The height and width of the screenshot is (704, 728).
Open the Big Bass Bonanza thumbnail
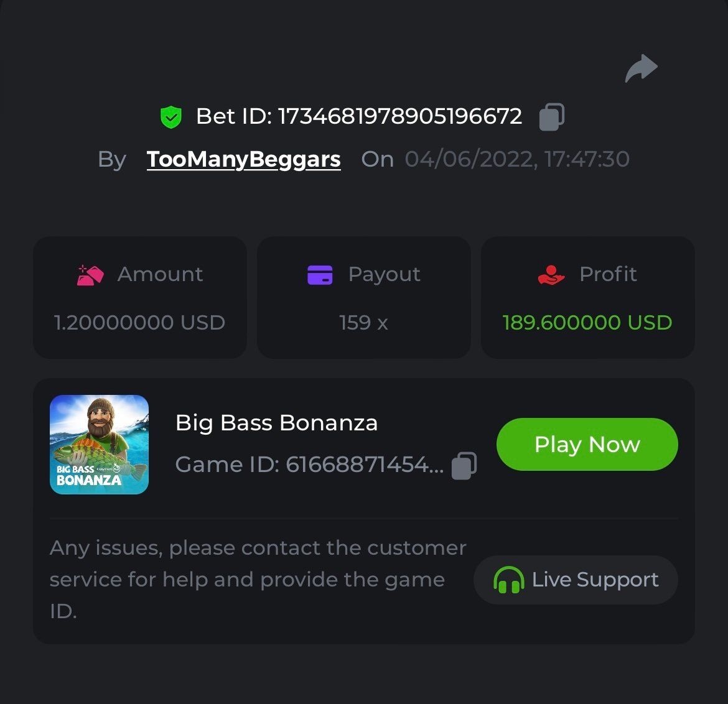pyautogui.click(x=100, y=445)
